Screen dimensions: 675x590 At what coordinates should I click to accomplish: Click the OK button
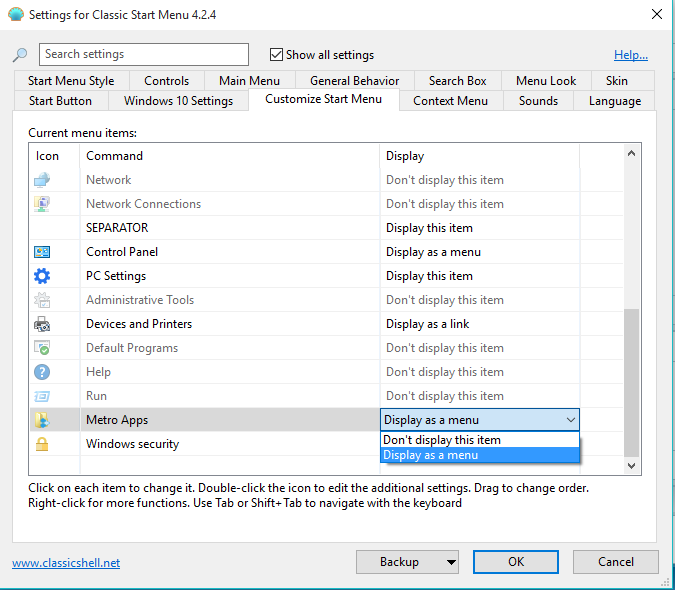point(516,562)
